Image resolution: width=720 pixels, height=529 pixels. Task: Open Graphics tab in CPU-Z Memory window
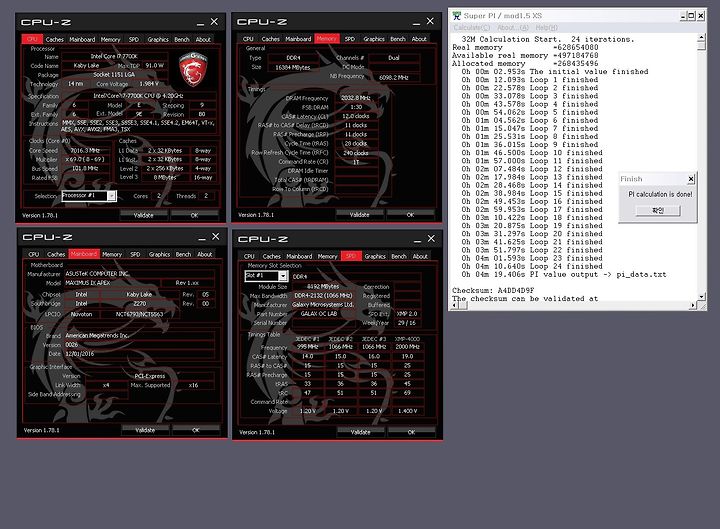click(374, 39)
